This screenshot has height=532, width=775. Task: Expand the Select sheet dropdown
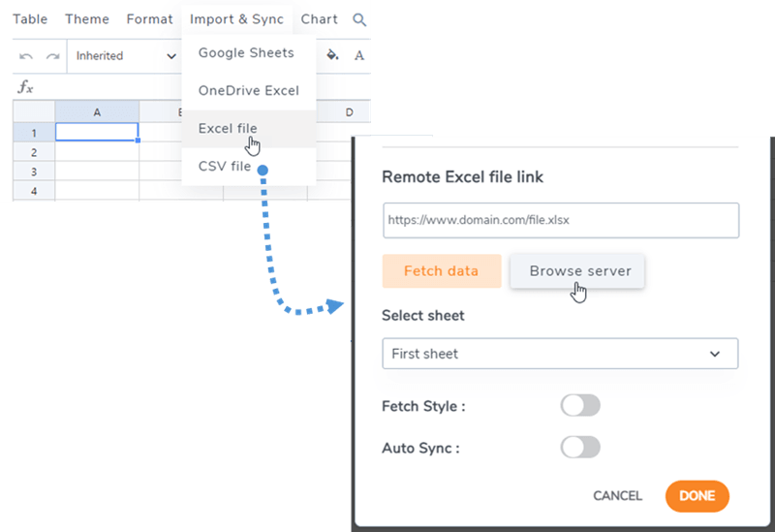(560, 354)
